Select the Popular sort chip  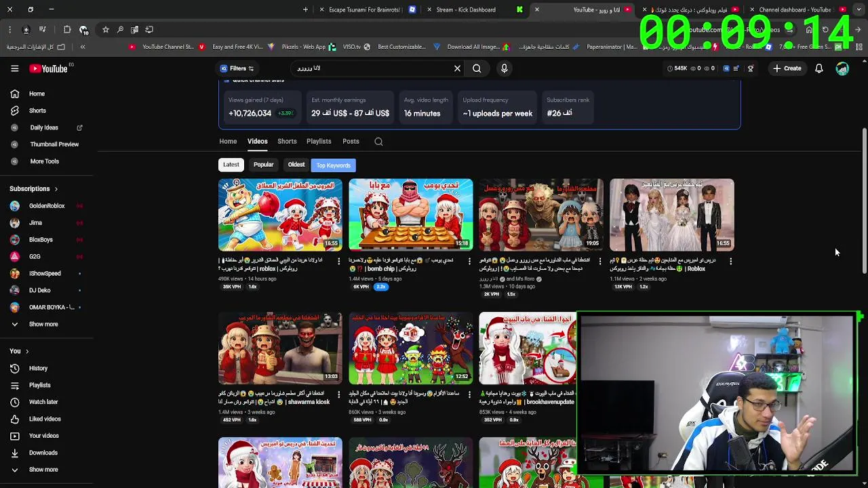click(264, 165)
